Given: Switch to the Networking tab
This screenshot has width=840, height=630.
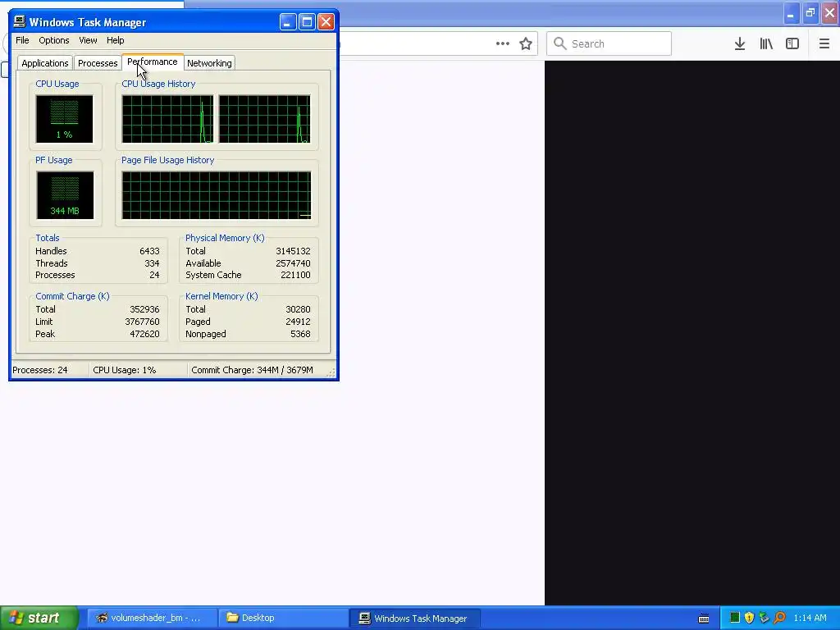Looking at the screenshot, I should [209, 63].
